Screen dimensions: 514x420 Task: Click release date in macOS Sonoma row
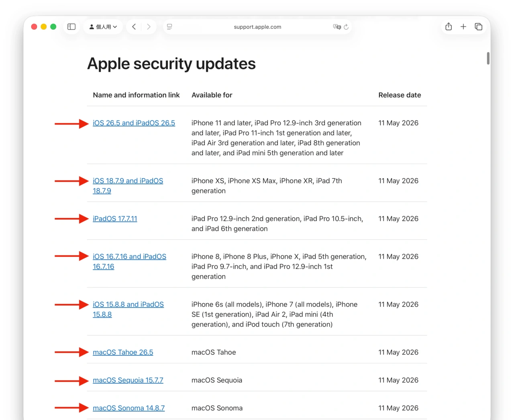point(398,408)
